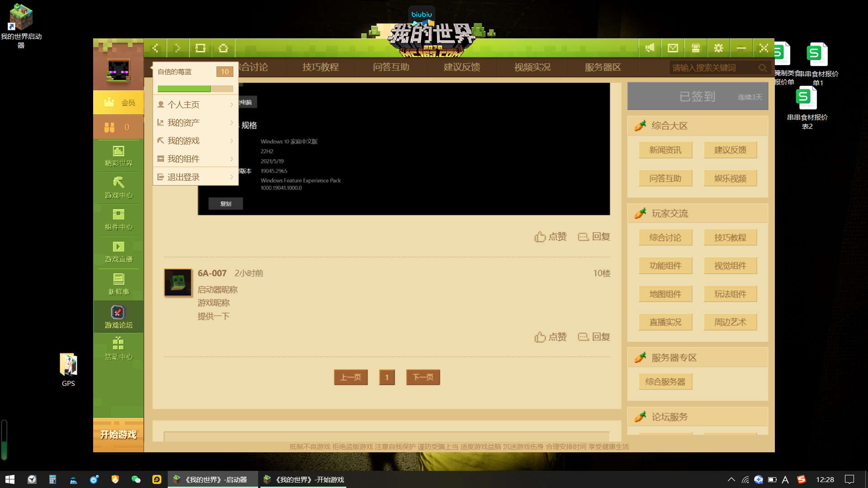Open 游戏直播 in the sidebar

pos(118,252)
